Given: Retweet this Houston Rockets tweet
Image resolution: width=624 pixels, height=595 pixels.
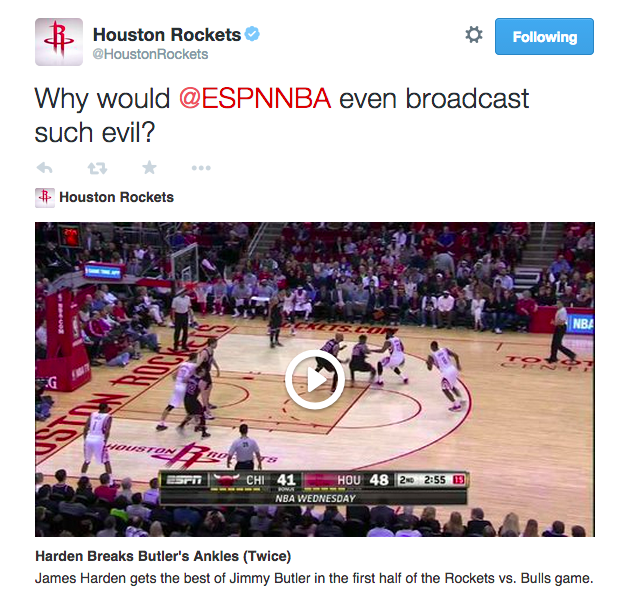Looking at the screenshot, I should [x=97, y=168].
